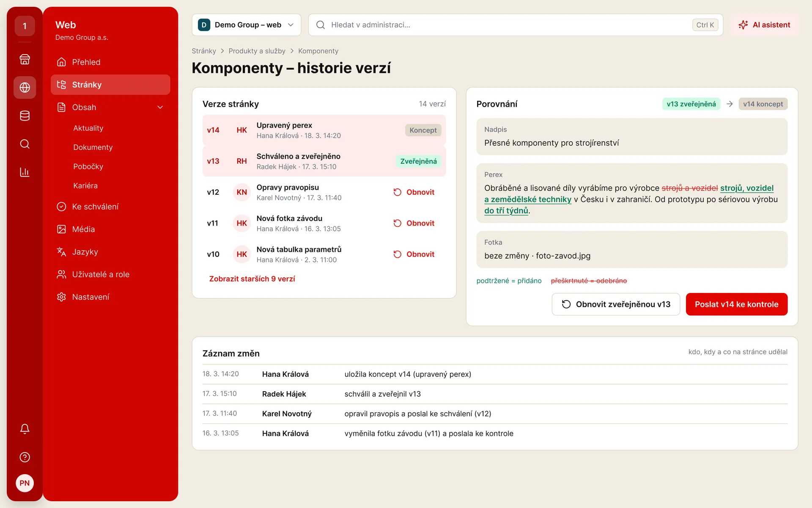Collapse the Obsah section chevron
Viewport: 812px width, 508px height.
pos(160,108)
